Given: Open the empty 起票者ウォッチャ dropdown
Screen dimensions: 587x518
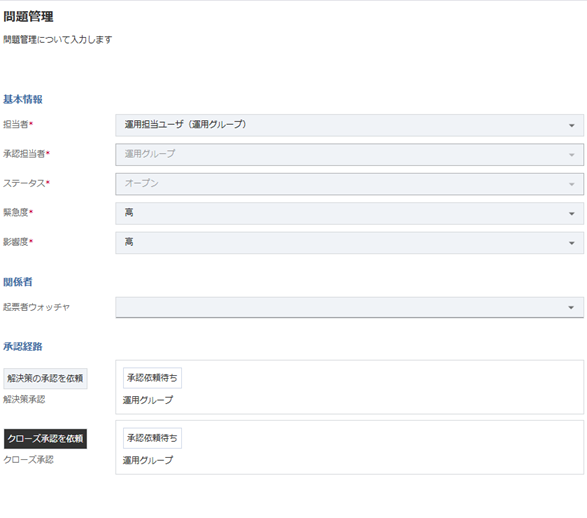Looking at the screenshot, I should pyautogui.click(x=349, y=307).
